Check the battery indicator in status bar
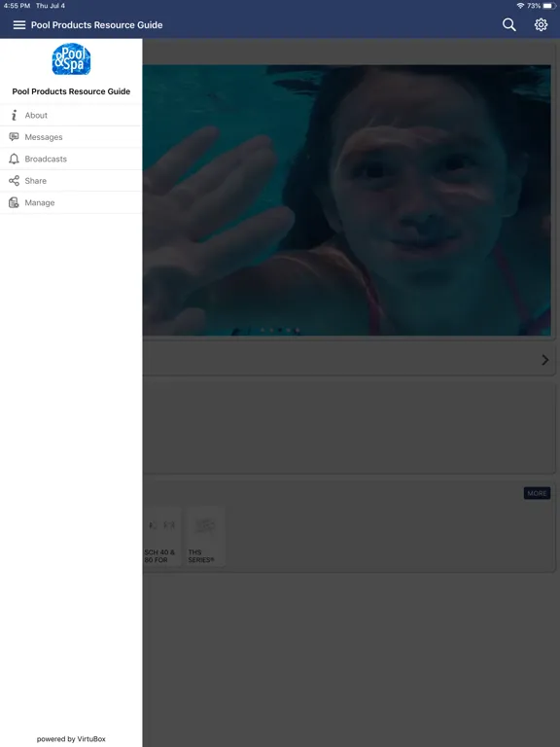Screen dimensions: 560x747 coord(549,6)
